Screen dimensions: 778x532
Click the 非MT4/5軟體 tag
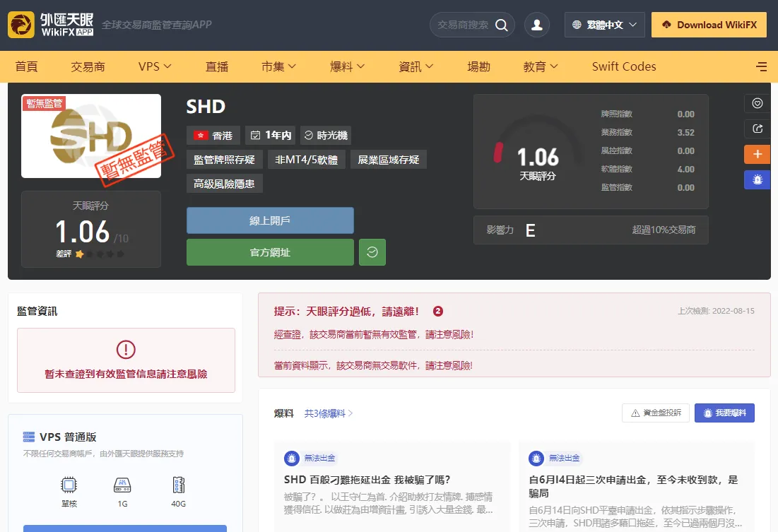point(306,160)
